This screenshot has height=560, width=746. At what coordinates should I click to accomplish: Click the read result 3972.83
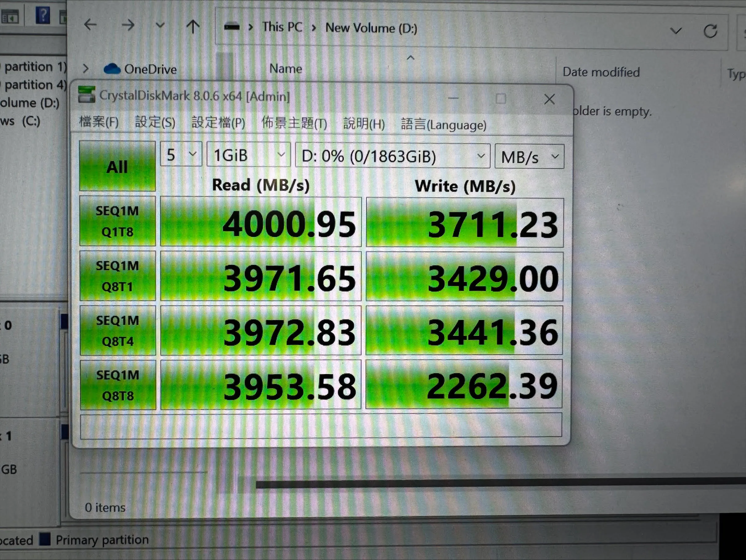coord(261,331)
